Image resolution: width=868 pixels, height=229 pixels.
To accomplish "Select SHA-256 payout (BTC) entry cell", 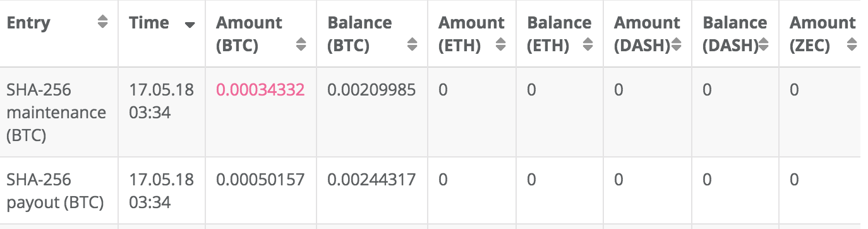I will click(x=56, y=191).
